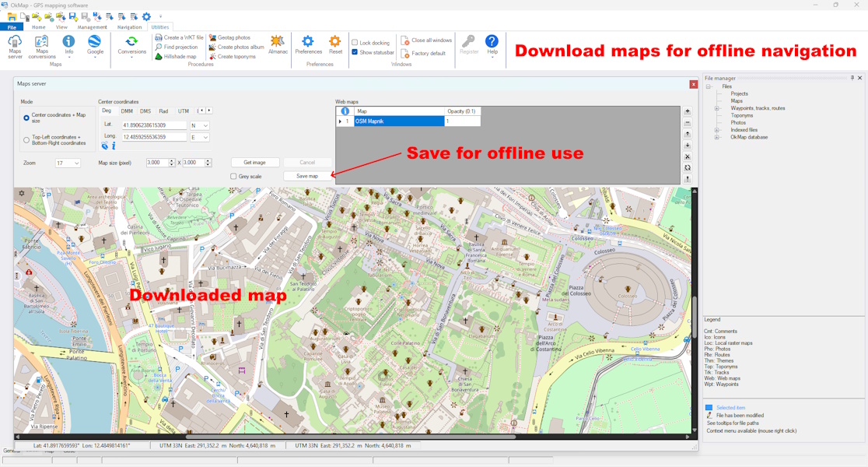Expand the OkMap database node
The height and width of the screenshot is (467, 868).
click(x=717, y=138)
